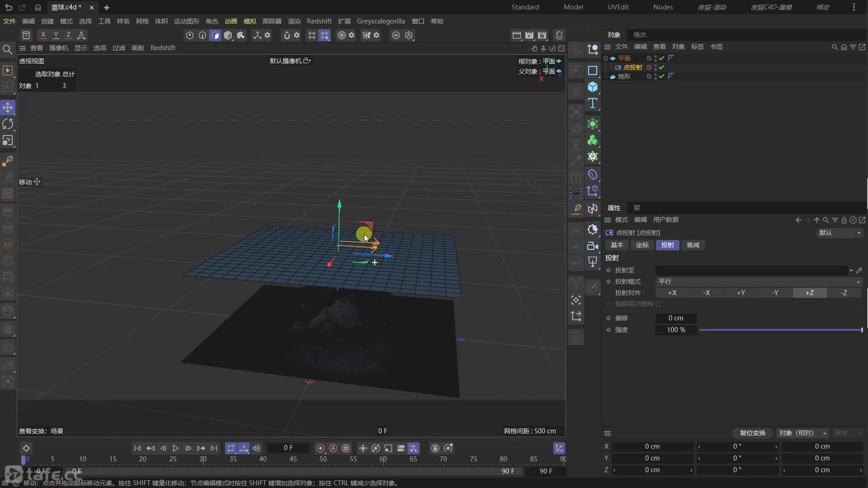This screenshot has width=868, height=488.
Task: Open the Redshift main menu
Action: 319,21
